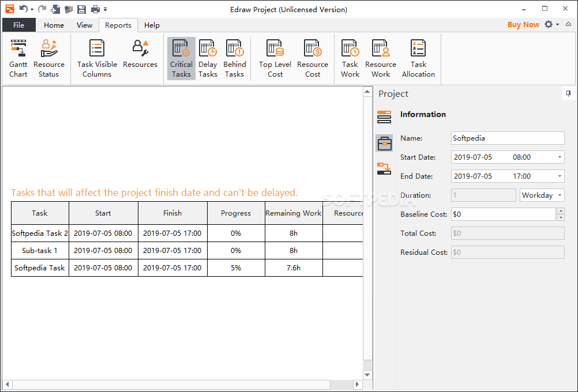Viewport: 578px width, 392px height.
Task: Click the vertical scrollbar up arrow
Action: pos(367,92)
